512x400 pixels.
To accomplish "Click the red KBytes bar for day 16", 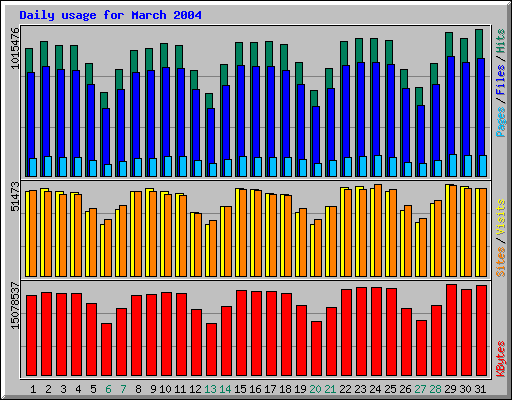I will pyautogui.click(x=256, y=334).
